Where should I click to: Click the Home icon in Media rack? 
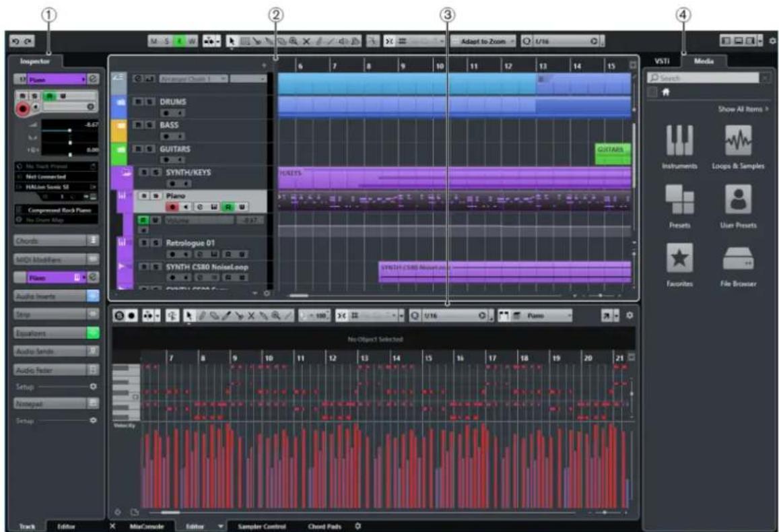666,92
